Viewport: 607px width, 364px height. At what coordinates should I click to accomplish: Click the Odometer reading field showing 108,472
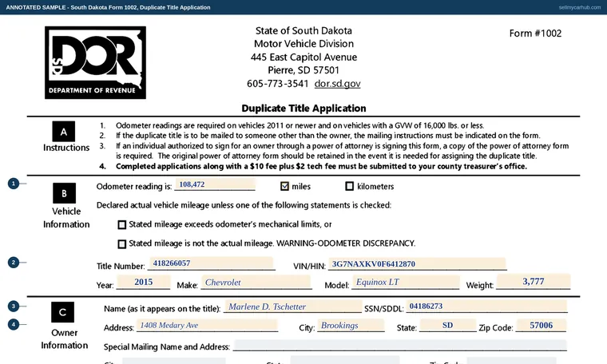pyautogui.click(x=215, y=184)
